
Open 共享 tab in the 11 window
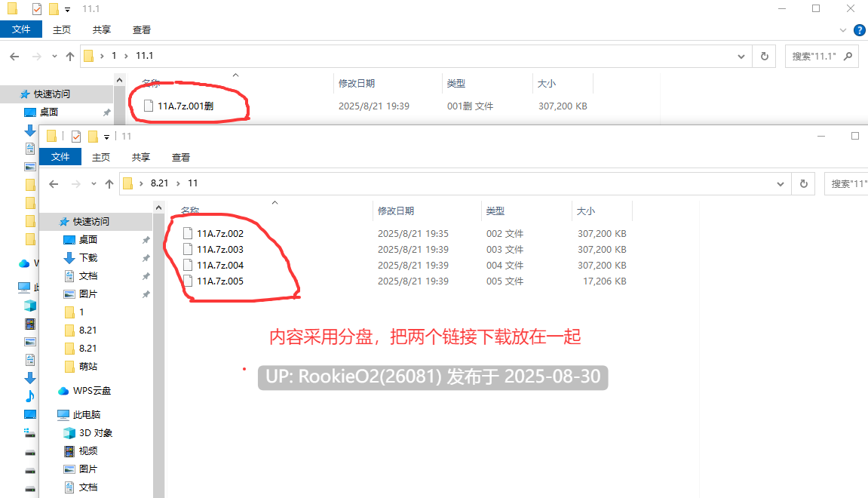point(140,157)
